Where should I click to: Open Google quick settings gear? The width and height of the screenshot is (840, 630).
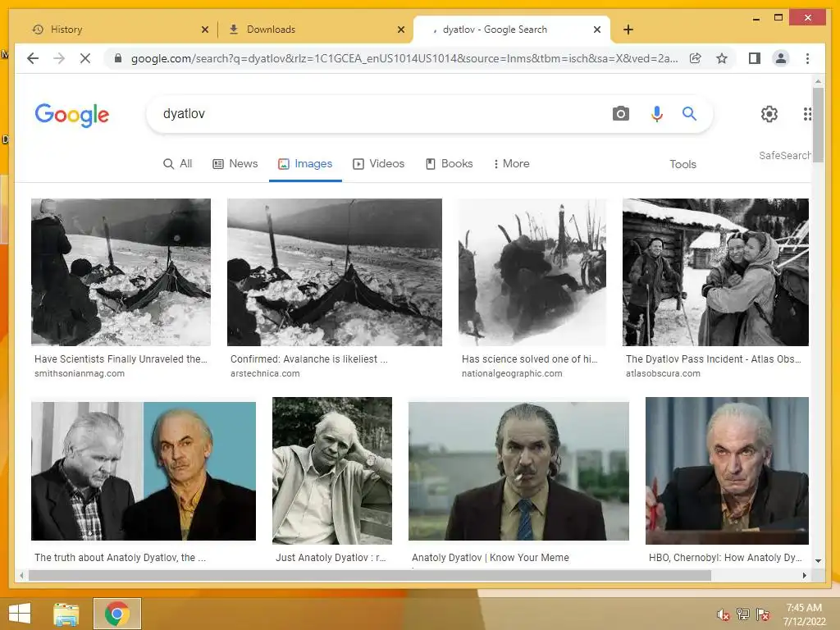coord(769,113)
